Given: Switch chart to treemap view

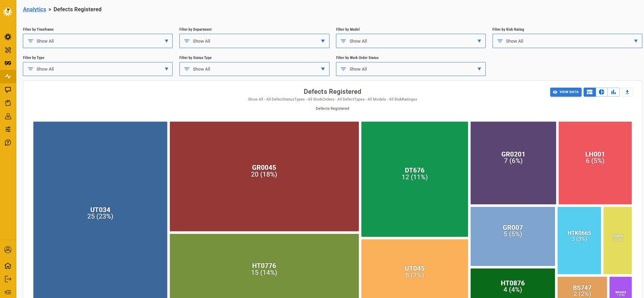Looking at the screenshot, I should 589,92.
